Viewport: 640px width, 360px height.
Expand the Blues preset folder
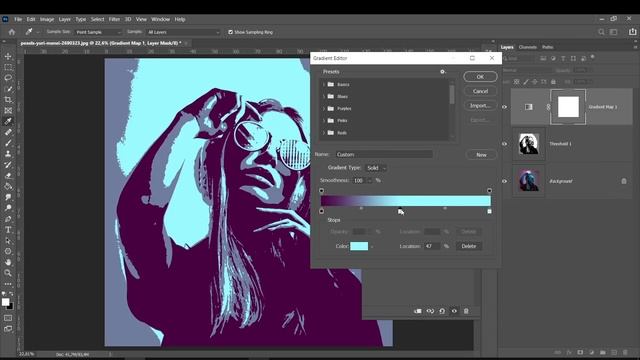coord(324,97)
